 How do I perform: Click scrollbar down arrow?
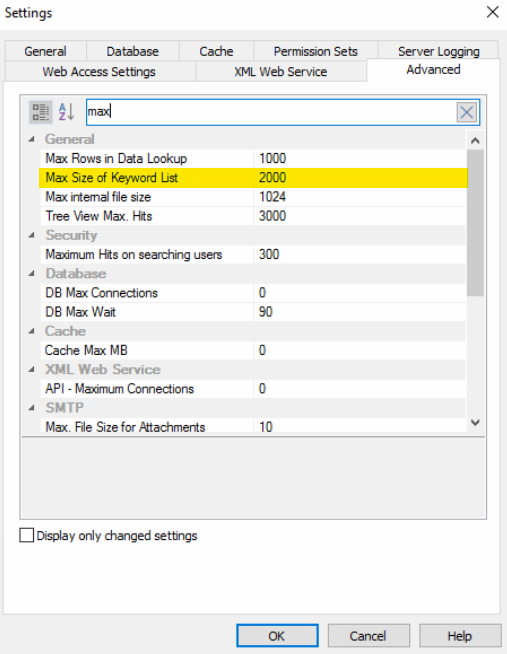(475, 423)
